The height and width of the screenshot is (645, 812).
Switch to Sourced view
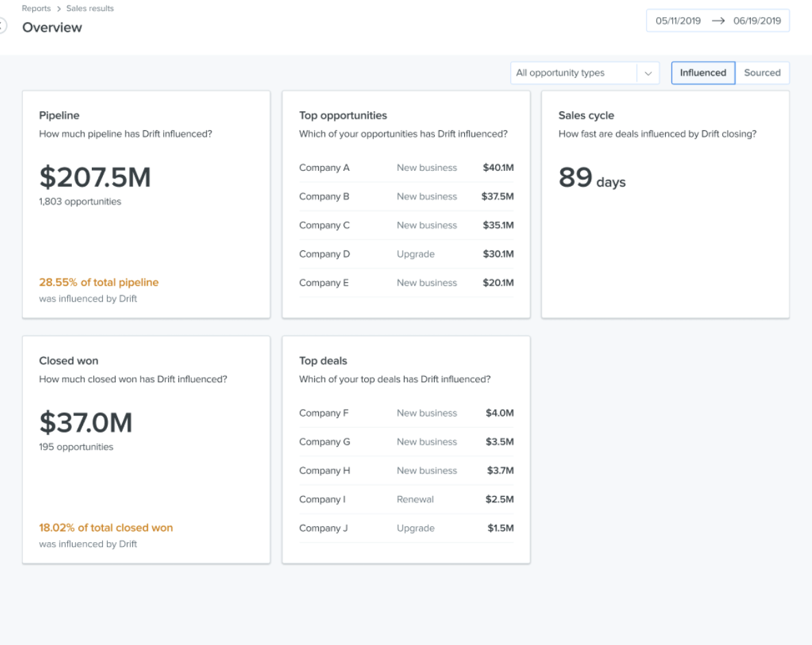point(763,73)
